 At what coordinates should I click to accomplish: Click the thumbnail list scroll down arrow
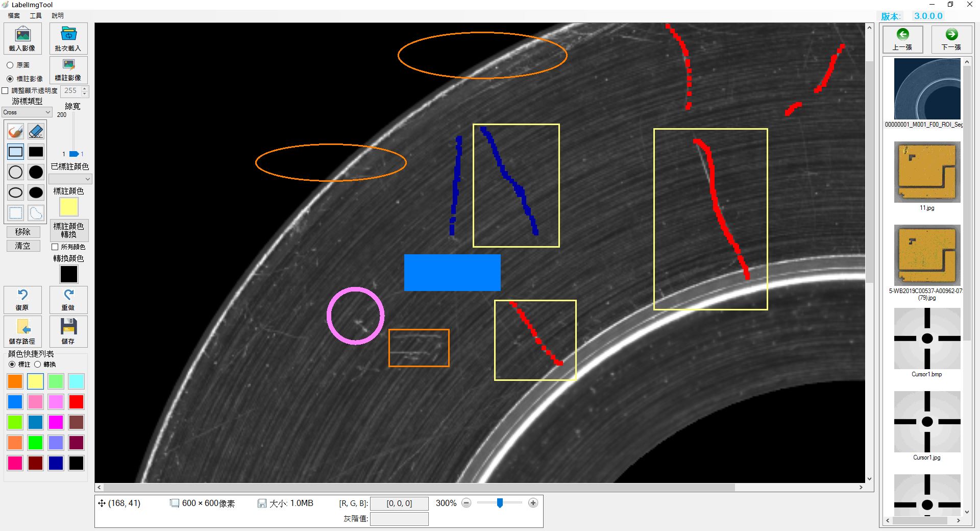[966, 512]
